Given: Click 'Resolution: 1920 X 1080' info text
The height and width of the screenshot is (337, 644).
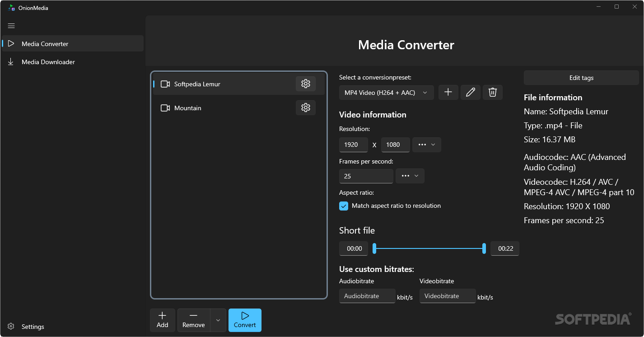Looking at the screenshot, I should pyautogui.click(x=567, y=206).
